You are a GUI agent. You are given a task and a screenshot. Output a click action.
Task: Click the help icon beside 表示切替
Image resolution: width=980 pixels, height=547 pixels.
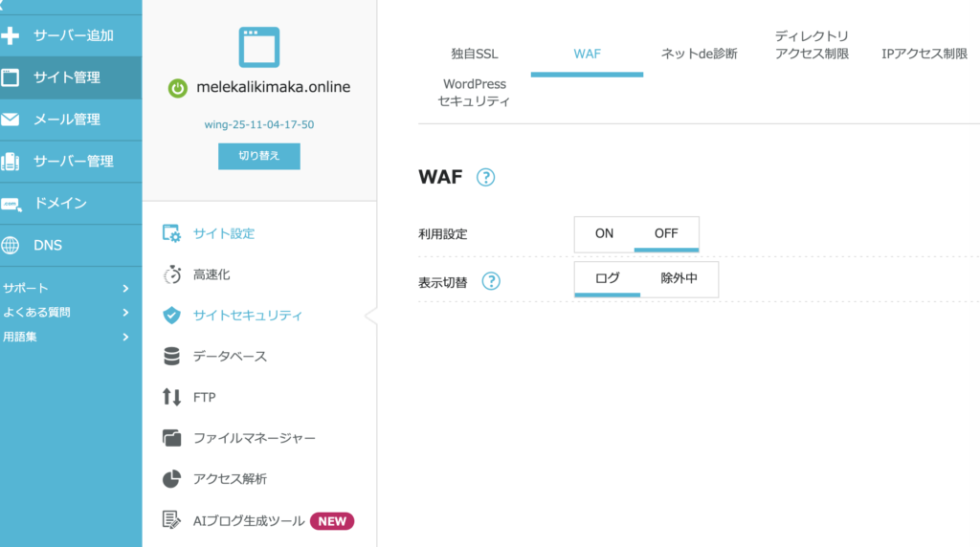(491, 280)
